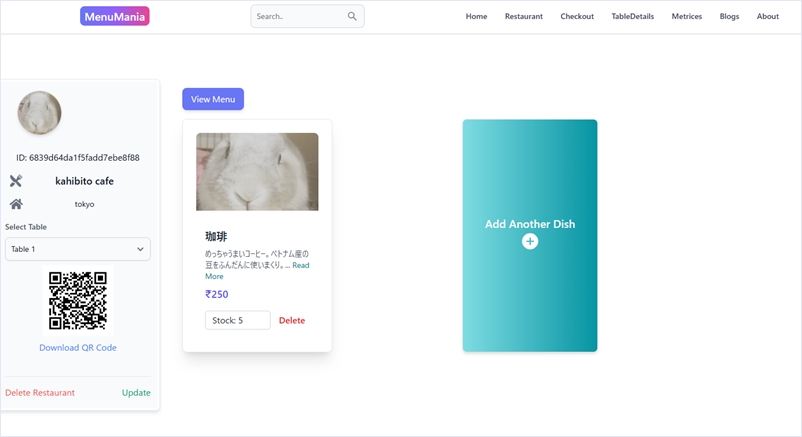802x437 pixels.
Task: Click the Stock: 5 input field
Action: (238, 321)
